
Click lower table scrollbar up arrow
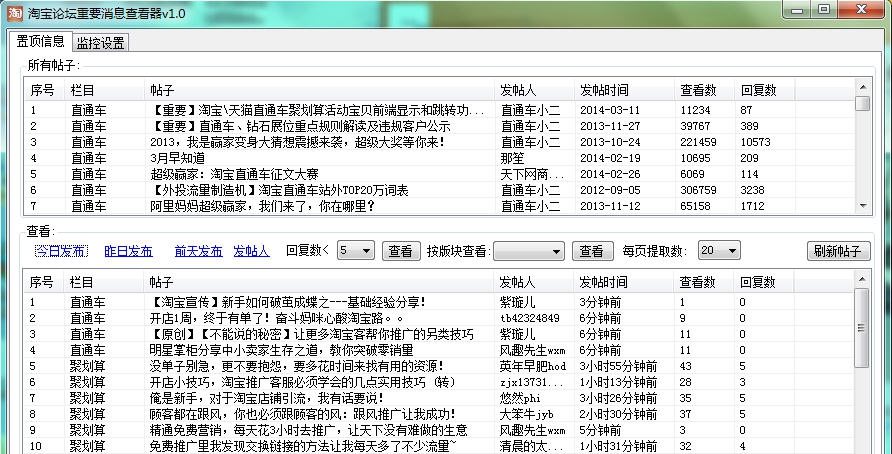click(862, 279)
